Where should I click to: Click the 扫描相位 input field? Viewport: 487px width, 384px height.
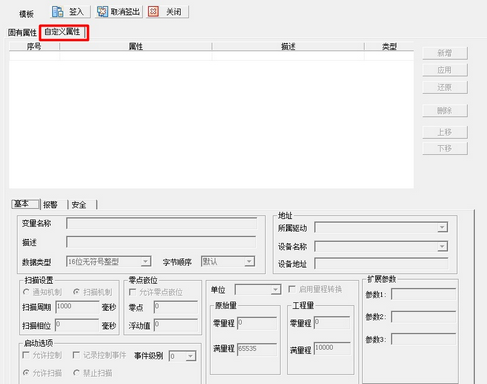click(x=78, y=325)
